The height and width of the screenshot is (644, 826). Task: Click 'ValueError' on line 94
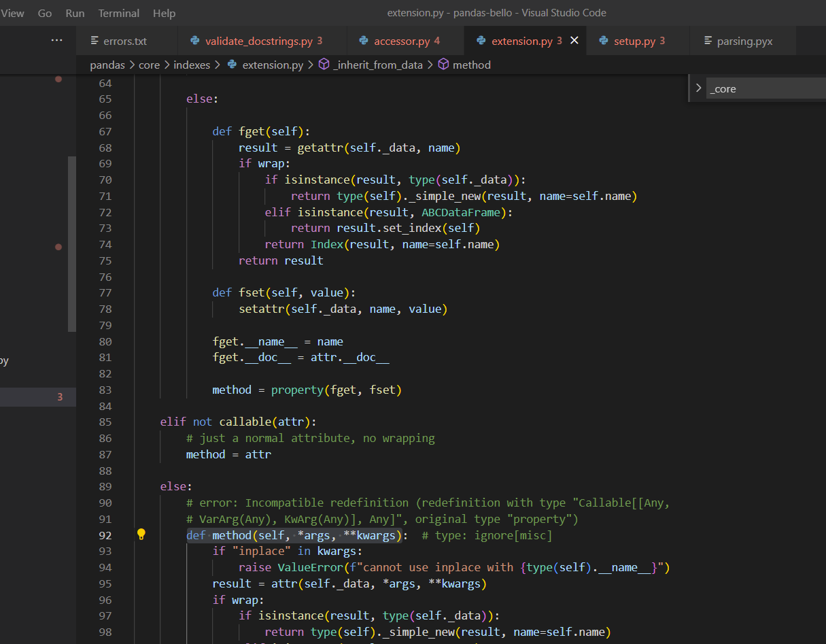click(310, 567)
